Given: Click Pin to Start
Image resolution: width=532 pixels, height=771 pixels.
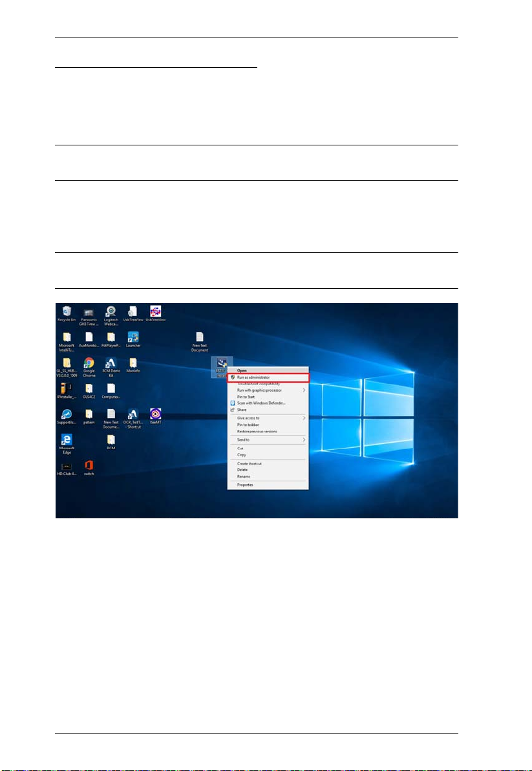Looking at the screenshot, I should pos(268,397).
